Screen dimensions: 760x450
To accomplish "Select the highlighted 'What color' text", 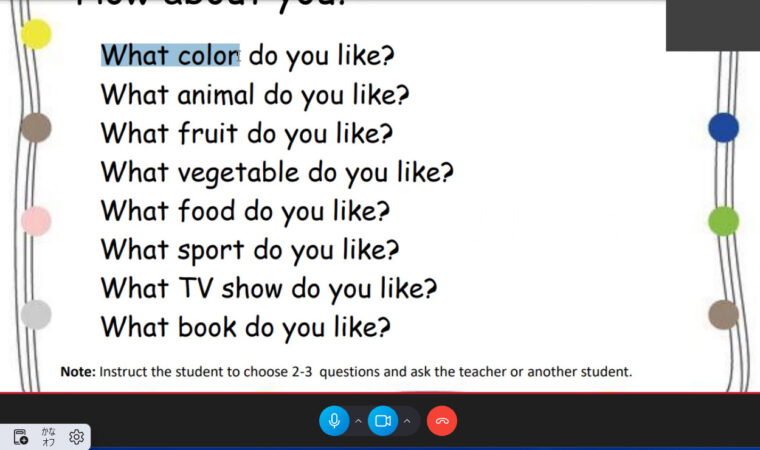I will (170, 55).
